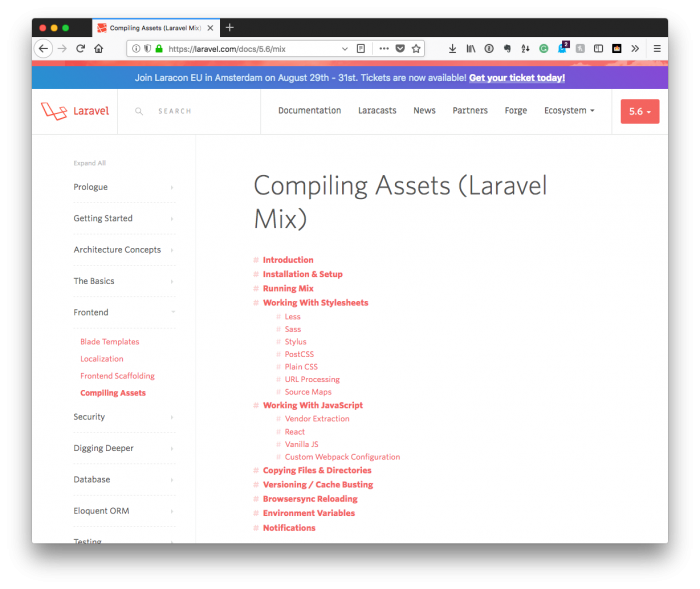This screenshot has height=589, width=700.
Task: Click Get your ticket today link
Action: [x=517, y=78]
